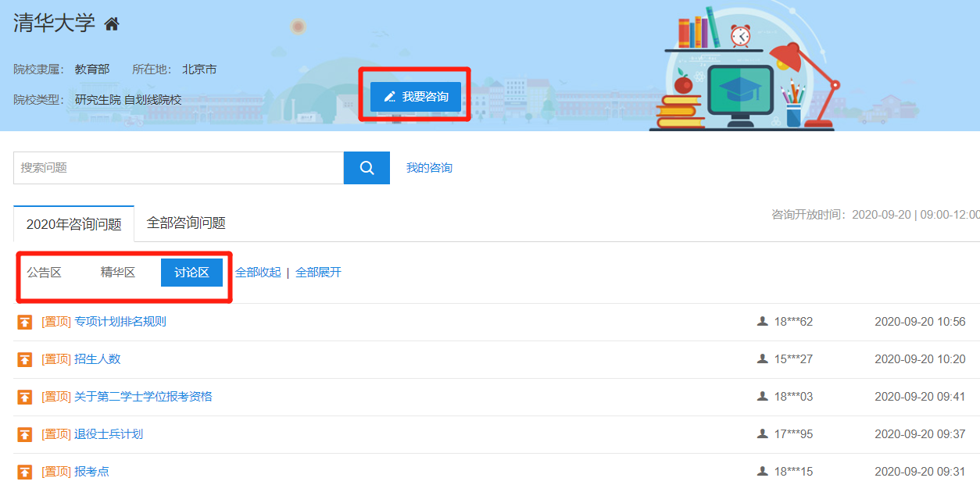Click pinned icon beside 关于第二学士学位报考资格
Image resolution: width=980 pixels, height=485 pixels.
pos(25,397)
